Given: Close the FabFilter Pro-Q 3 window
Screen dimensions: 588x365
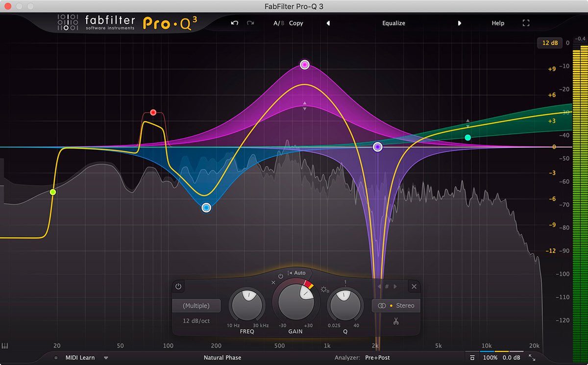Looking at the screenshot, I should 8,6.
